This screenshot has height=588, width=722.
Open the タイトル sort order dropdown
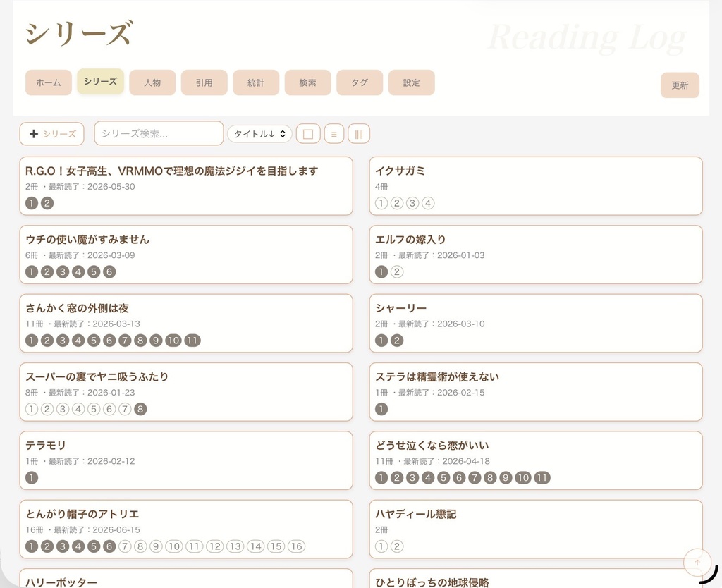(259, 134)
